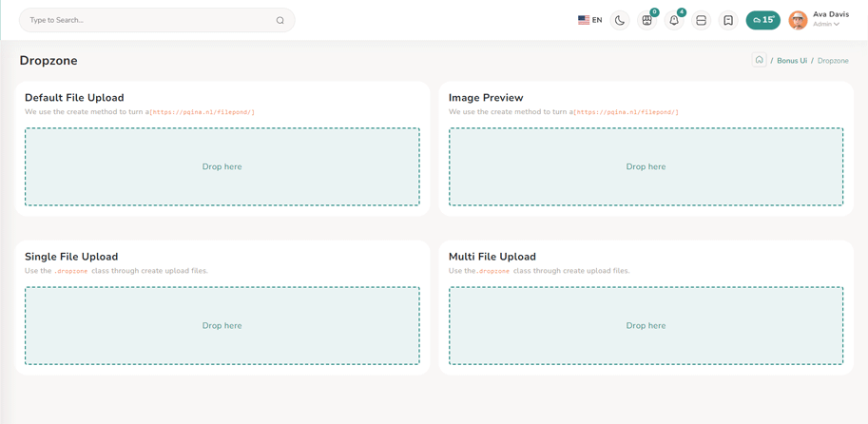Toggle dark mode with the moon icon

click(620, 20)
